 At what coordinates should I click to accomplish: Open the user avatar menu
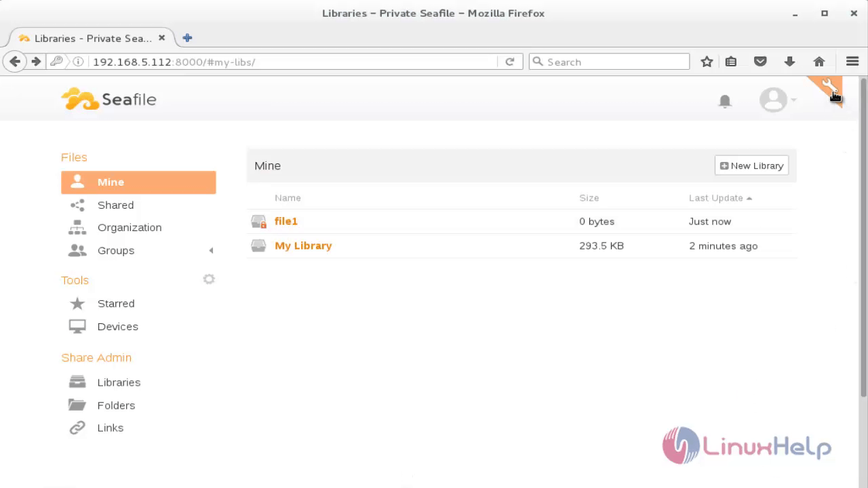pyautogui.click(x=777, y=100)
